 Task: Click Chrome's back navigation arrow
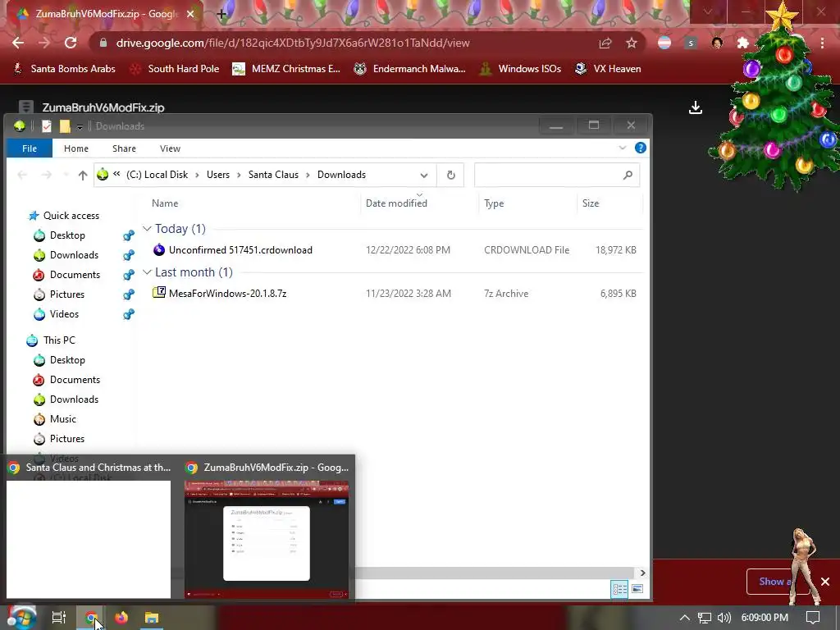coord(18,43)
